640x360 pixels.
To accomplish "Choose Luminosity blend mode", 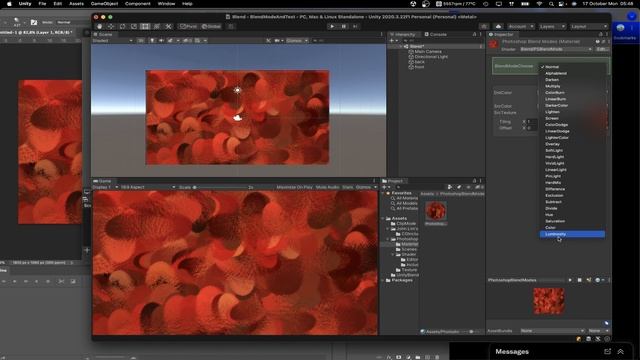I will [x=572, y=234].
